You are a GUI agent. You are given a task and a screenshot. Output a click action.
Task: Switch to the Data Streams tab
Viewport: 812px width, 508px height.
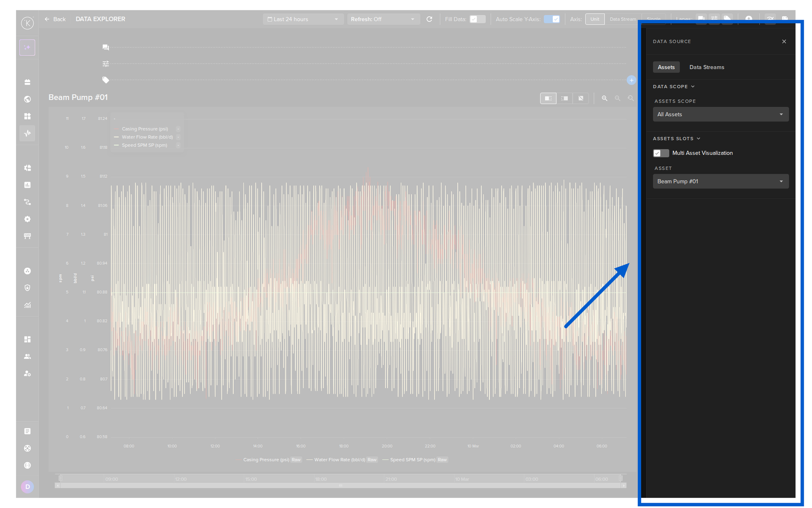coord(706,67)
